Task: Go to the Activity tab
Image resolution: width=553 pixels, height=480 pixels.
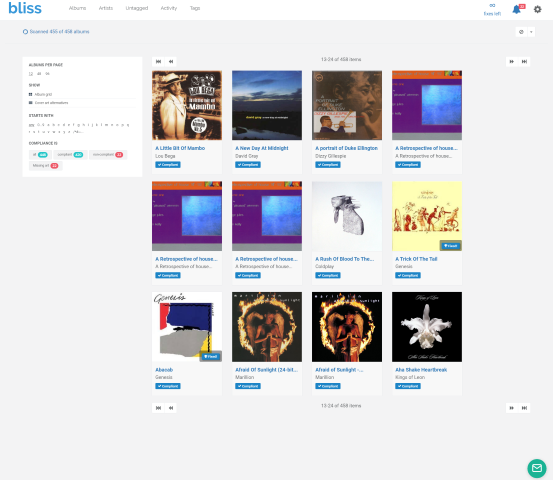Action: 169,8
